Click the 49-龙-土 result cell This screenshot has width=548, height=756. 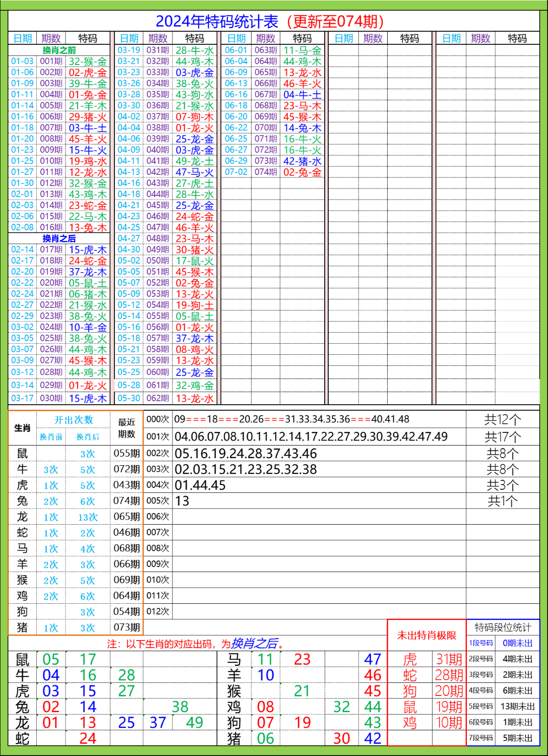click(195, 161)
